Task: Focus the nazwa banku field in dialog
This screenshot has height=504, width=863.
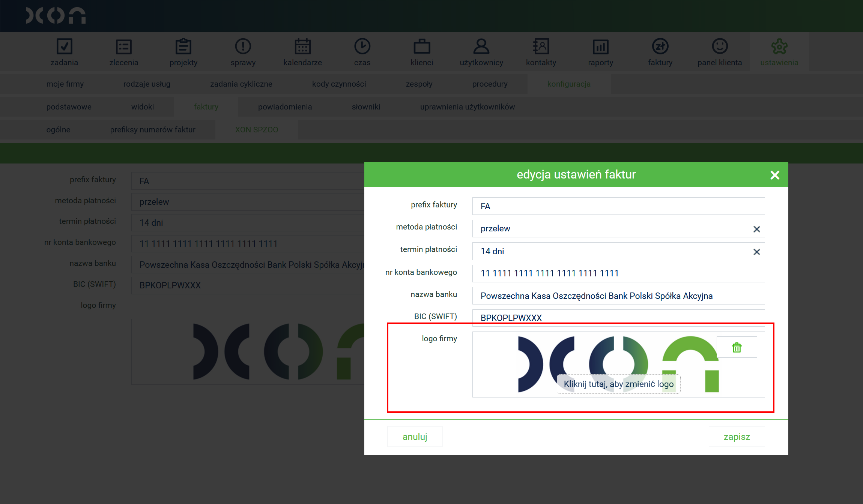Action: 618,296
